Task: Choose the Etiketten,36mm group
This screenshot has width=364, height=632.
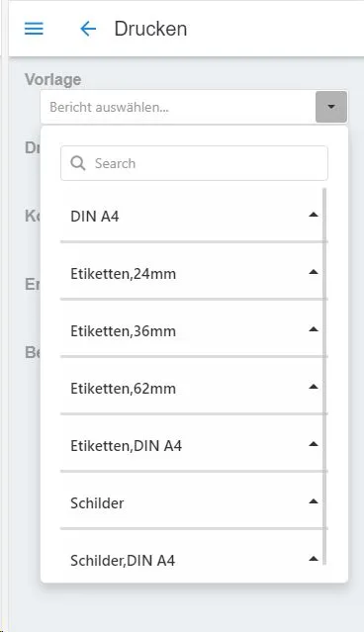Action: pyautogui.click(x=194, y=331)
